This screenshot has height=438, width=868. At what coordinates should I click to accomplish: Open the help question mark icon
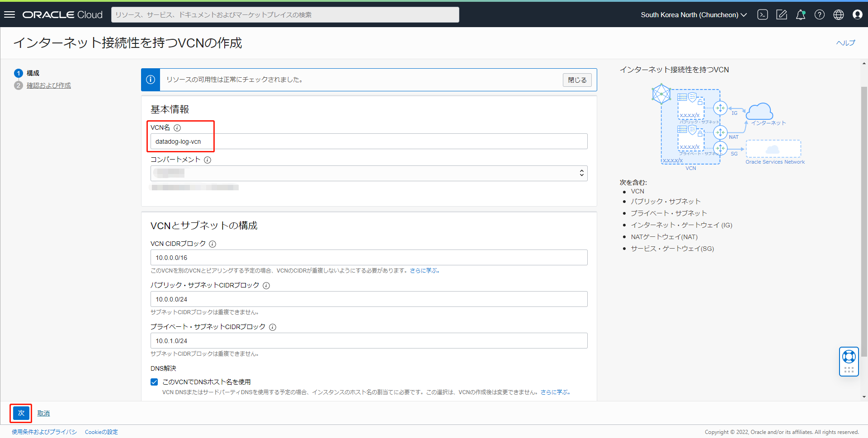[x=819, y=14]
